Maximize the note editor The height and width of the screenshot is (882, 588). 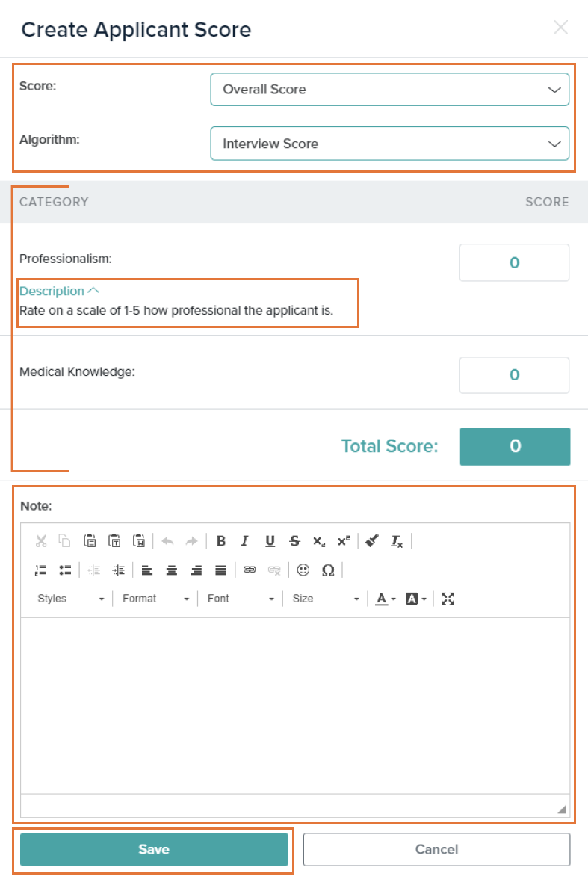pyautogui.click(x=448, y=599)
